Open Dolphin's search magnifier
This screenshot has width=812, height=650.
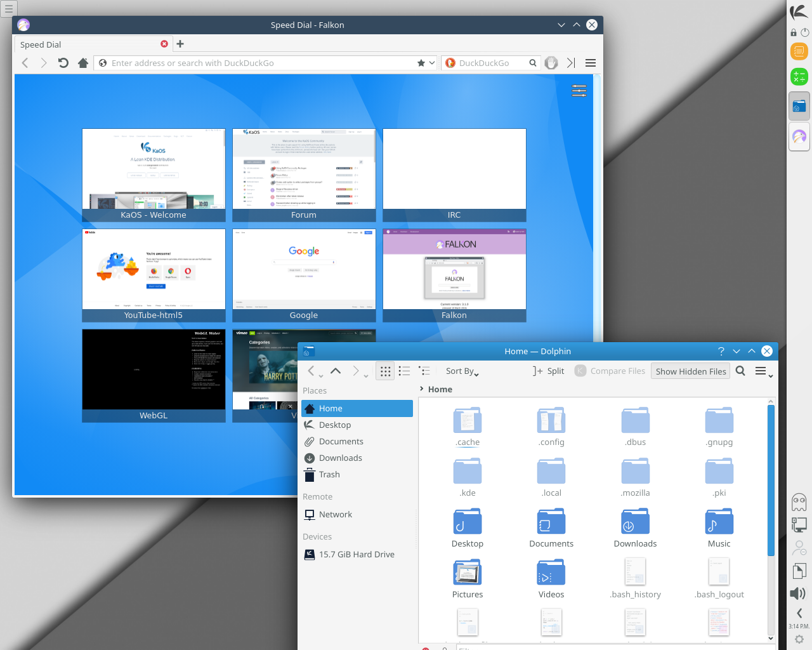(740, 371)
